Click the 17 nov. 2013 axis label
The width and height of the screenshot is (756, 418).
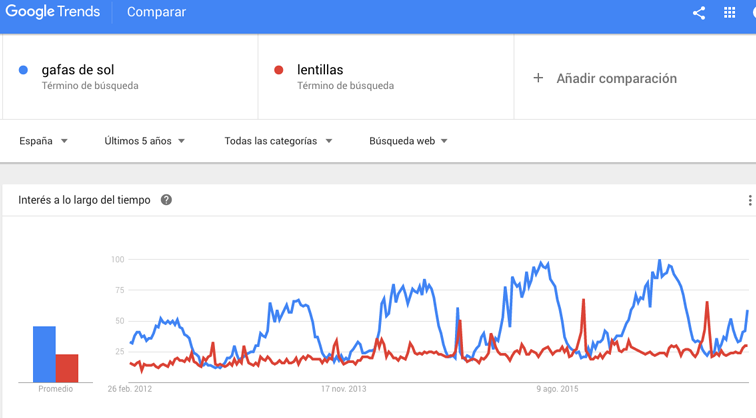click(343, 389)
